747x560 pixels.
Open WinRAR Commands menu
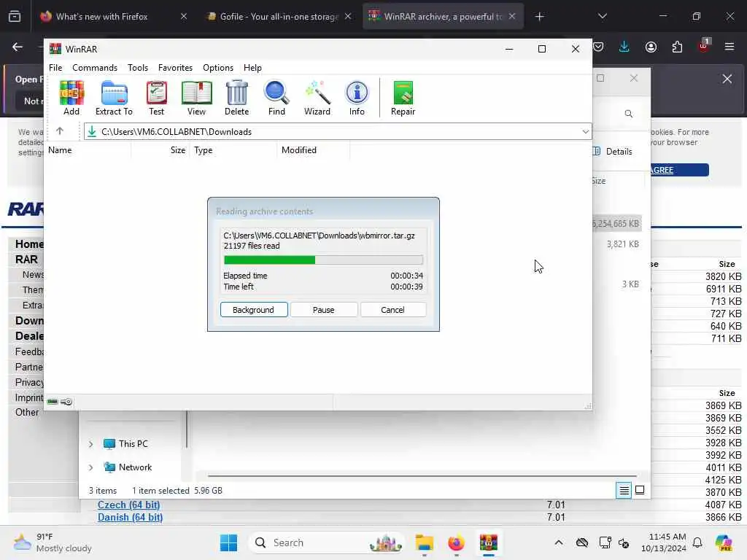coord(95,68)
